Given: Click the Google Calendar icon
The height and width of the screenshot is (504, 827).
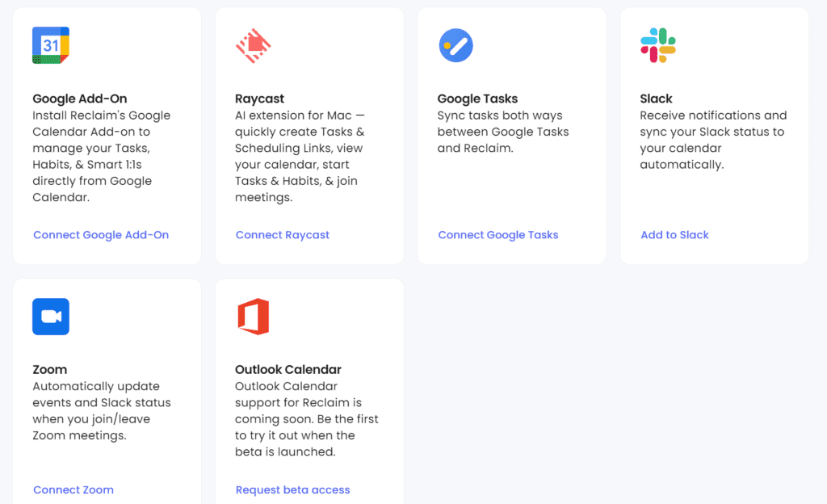Looking at the screenshot, I should pyautogui.click(x=51, y=45).
